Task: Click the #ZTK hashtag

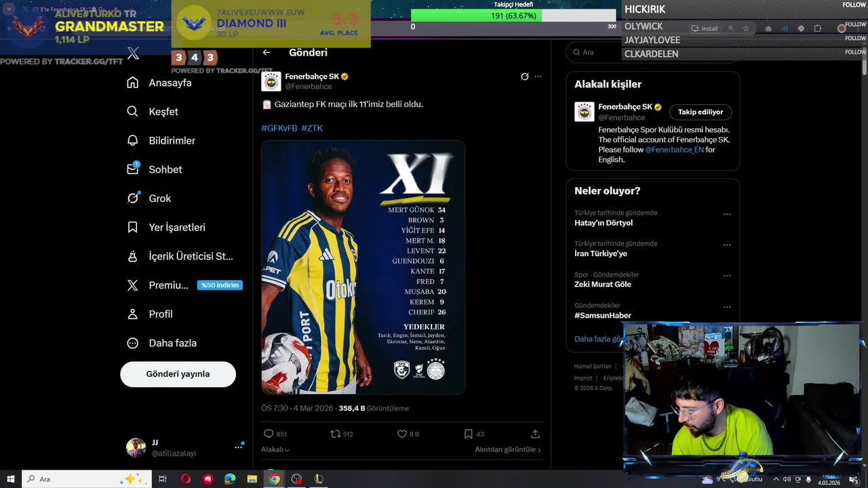Action: [312, 128]
